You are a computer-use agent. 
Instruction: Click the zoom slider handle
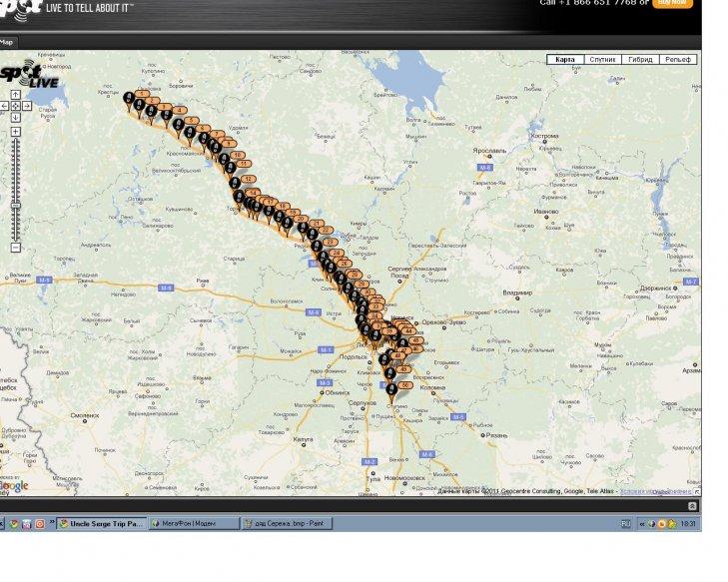[x=16, y=205]
